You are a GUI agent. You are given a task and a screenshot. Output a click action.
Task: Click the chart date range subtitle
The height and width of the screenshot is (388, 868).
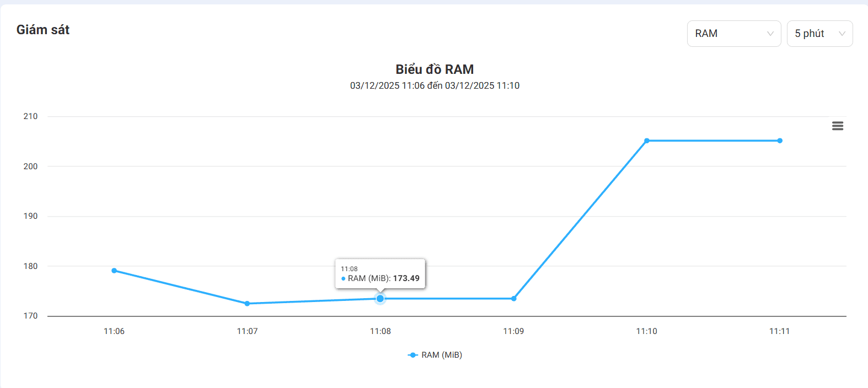[435, 85]
